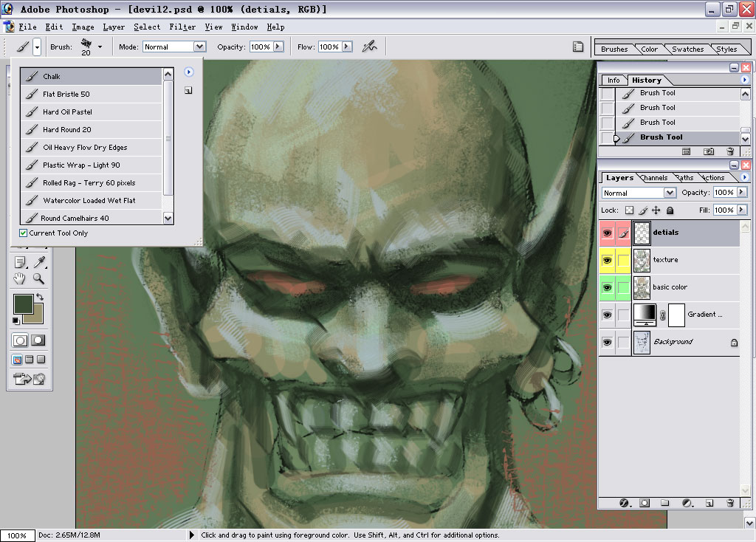The height and width of the screenshot is (542, 756).
Task: Toggle lock position
Action: (x=656, y=210)
